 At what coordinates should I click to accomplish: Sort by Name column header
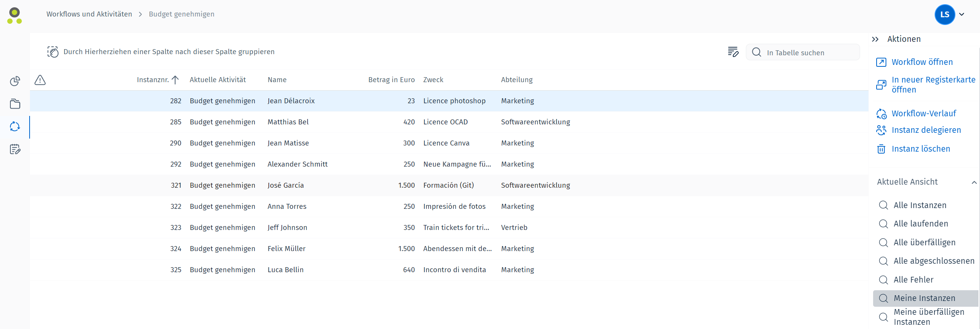[x=277, y=80]
